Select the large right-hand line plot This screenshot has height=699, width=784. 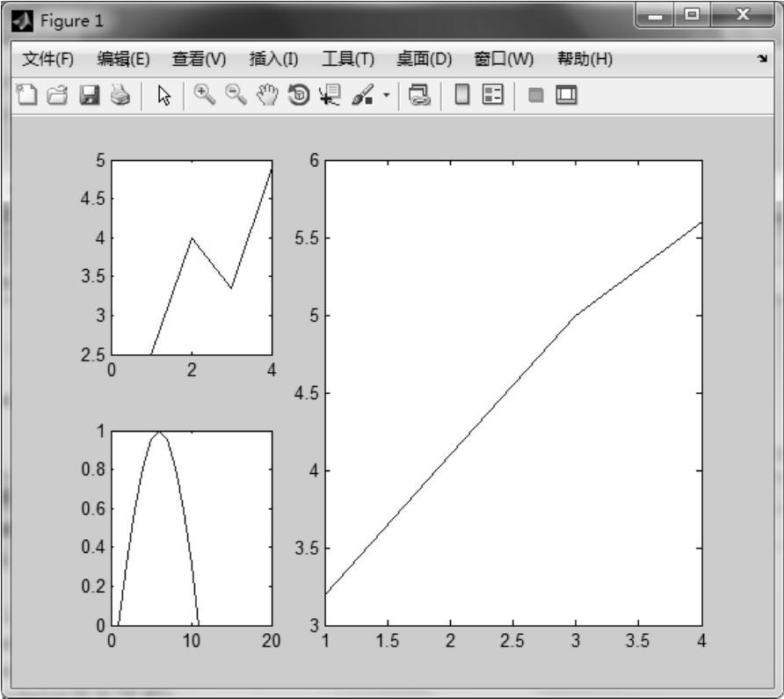pos(513,393)
